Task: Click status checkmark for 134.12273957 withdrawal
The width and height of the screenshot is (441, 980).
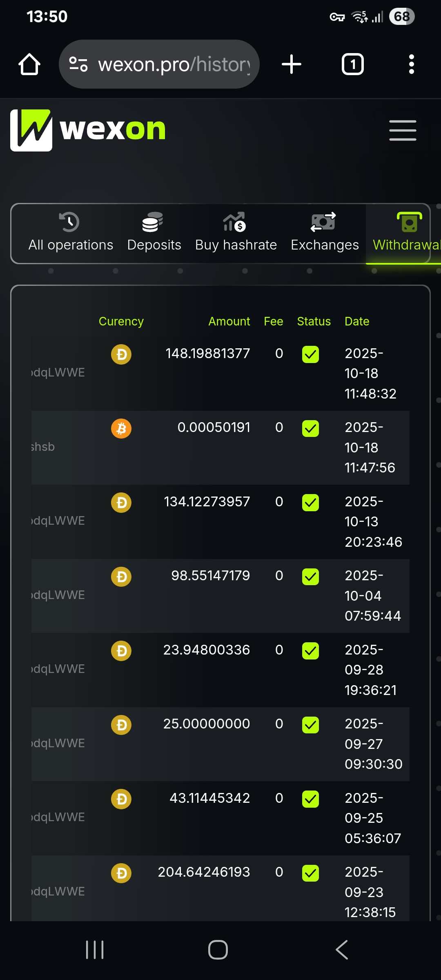Action: pyautogui.click(x=310, y=502)
